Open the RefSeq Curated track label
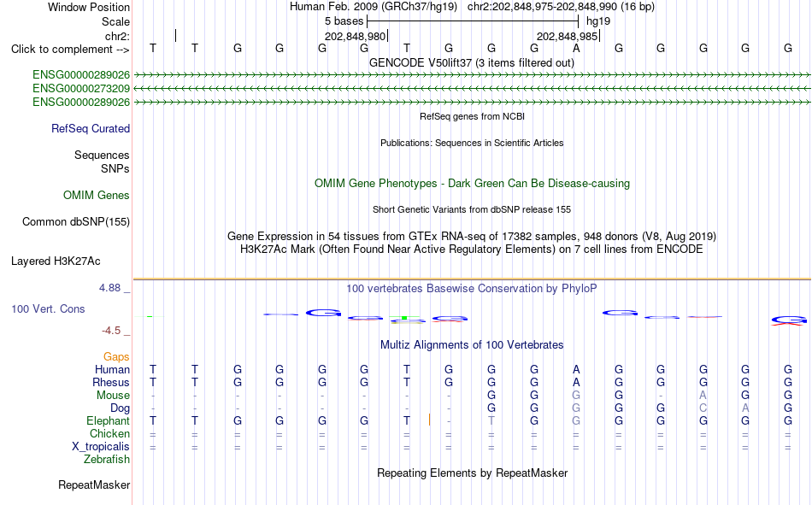The width and height of the screenshot is (812, 505). coord(91,128)
